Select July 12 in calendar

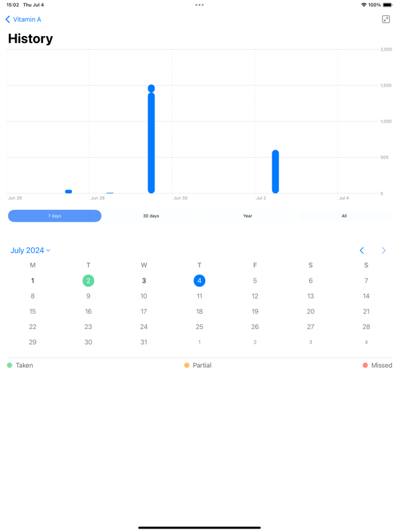tap(255, 296)
